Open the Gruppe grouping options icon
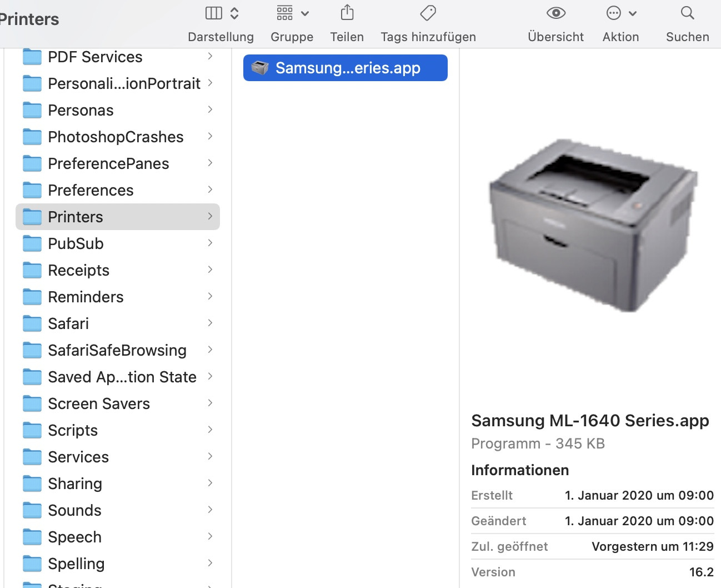This screenshot has height=588, width=721. click(293, 13)
